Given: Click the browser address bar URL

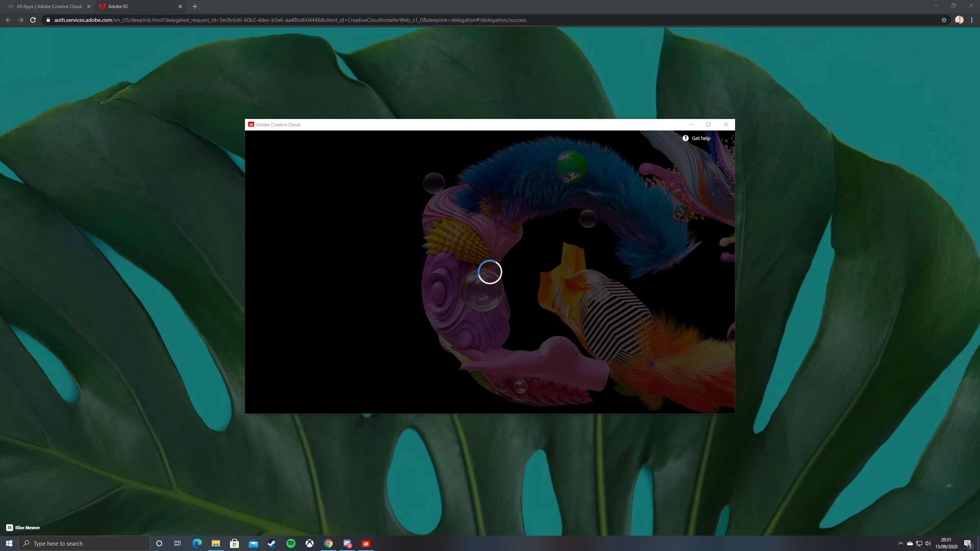Looking at the screenshot, I should pyautogui.click(x=290, y=20).
